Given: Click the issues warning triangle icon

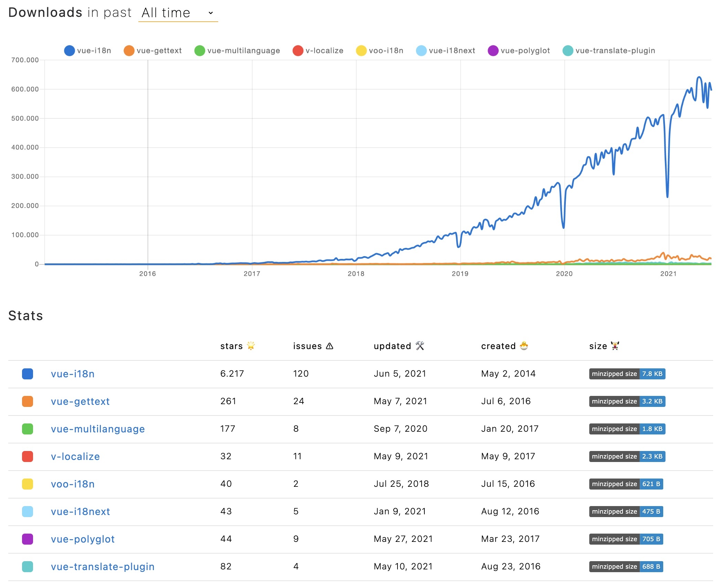Looking at the screenshot, I should tap(329, 346).
